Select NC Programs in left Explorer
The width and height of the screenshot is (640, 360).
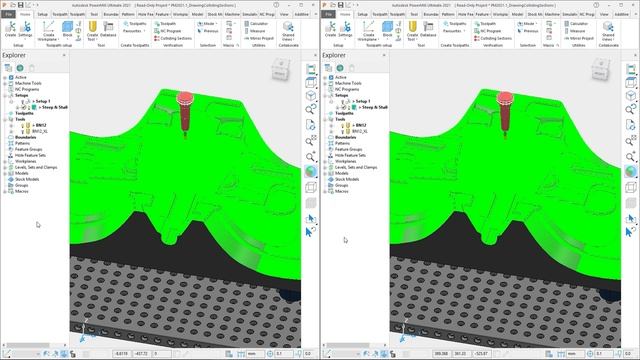pyautogui.click(x=27, y=89)
